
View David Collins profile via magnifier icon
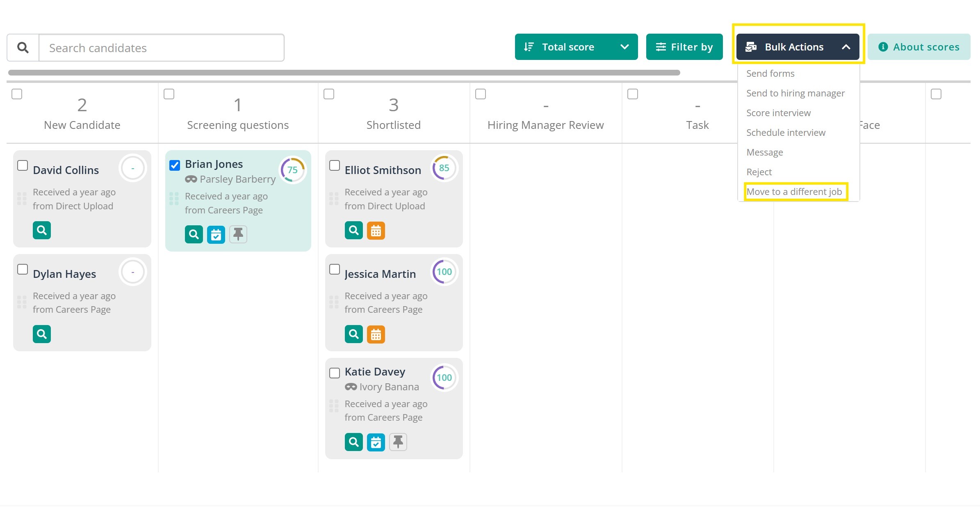[42, 230]
